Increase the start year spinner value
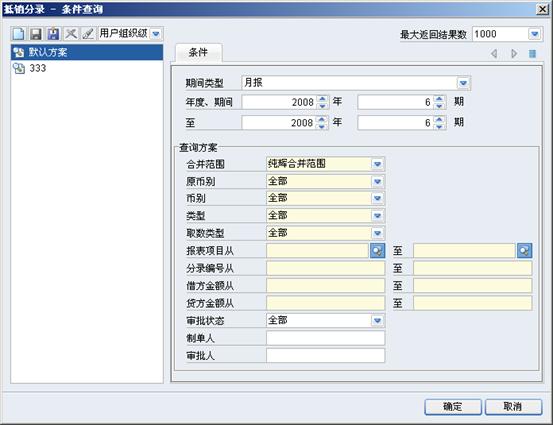The height and width of the screenshot is (425, 553). point(322,99)
